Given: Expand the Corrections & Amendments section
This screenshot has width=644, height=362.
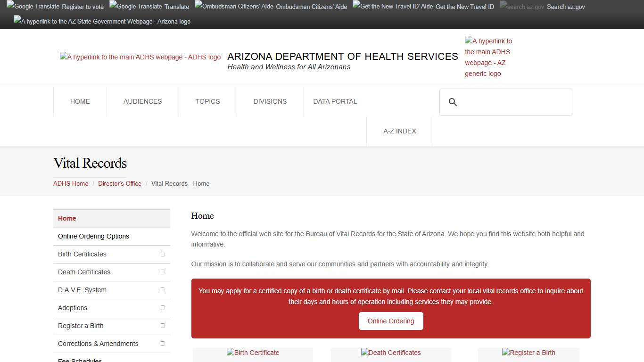Looking at the screenshot, I should click(162, 344).
